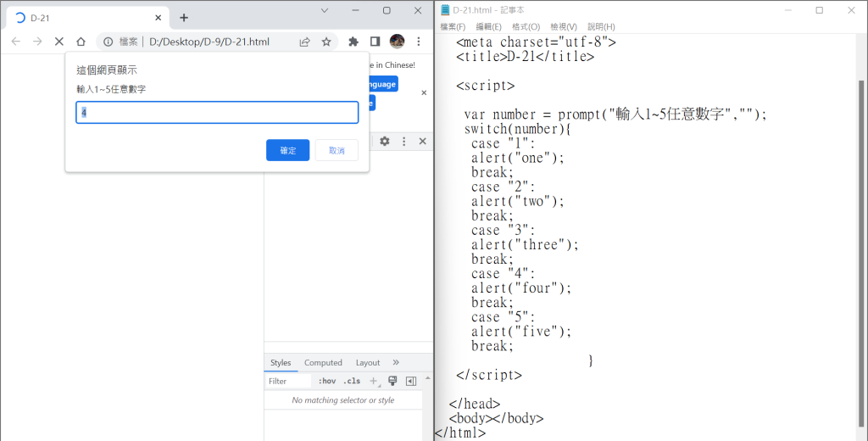Click the </script> closing tag in Notepad
The image size is (868, 441).
(x=489, y=375)
